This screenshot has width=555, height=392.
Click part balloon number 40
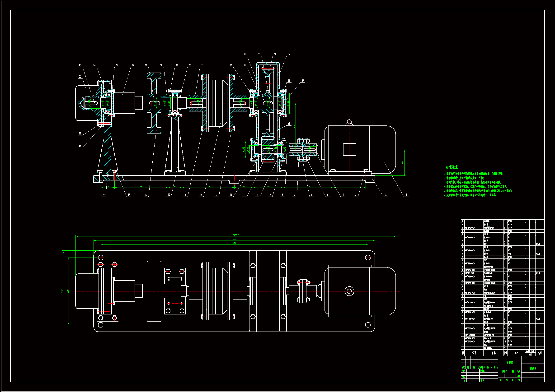coord(289,124)
